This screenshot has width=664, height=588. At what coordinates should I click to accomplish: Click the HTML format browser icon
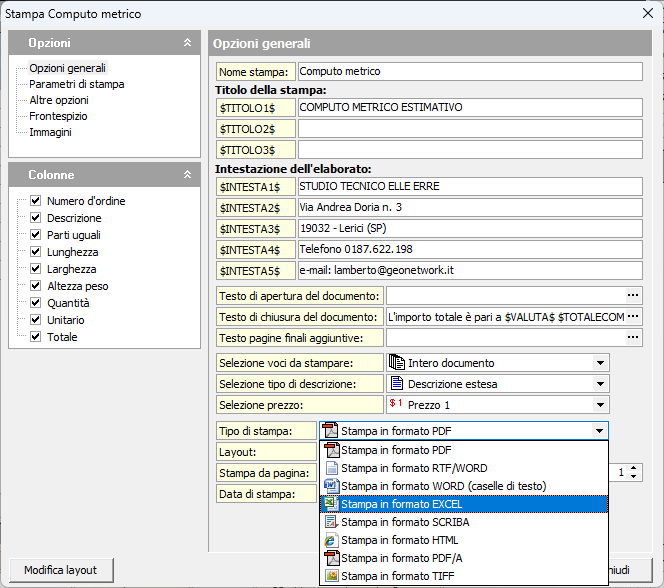[331, 540]
